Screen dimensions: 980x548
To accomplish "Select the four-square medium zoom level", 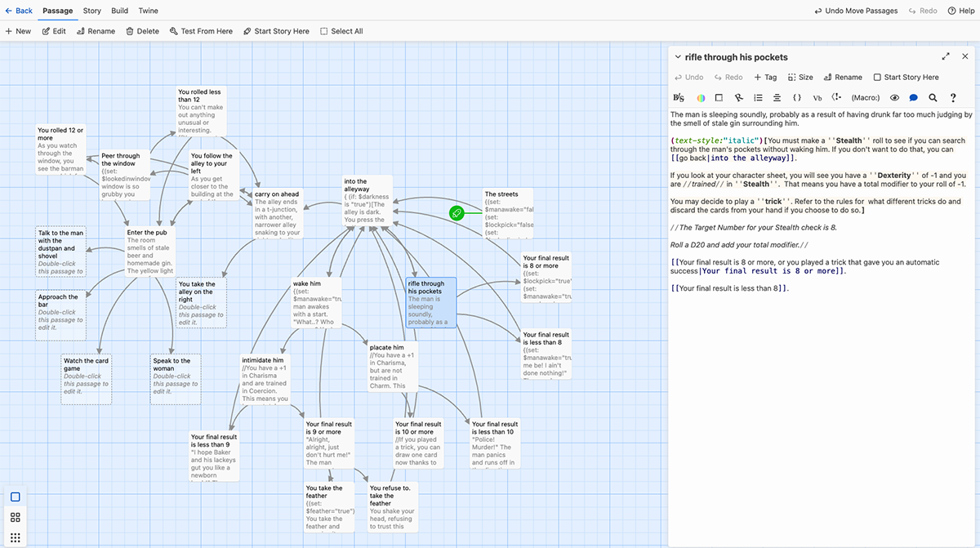I will click(x=15, y=517).
